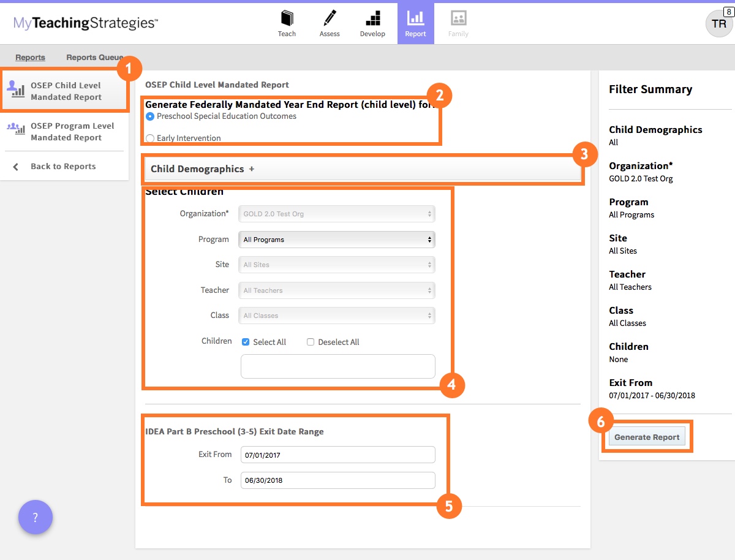Click the OSEP Program Level Mandated Report icon

16,129
